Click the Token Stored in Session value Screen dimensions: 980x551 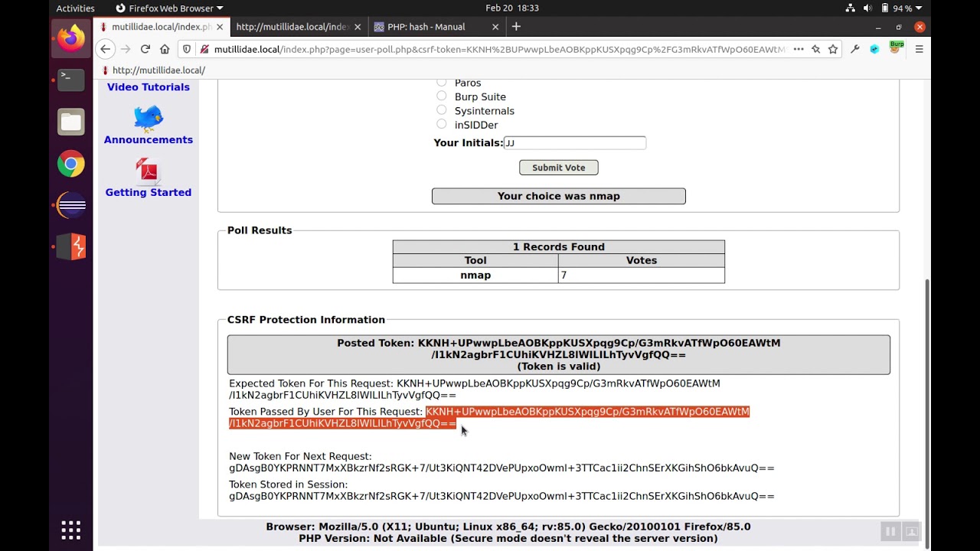[x=501, y=497]
